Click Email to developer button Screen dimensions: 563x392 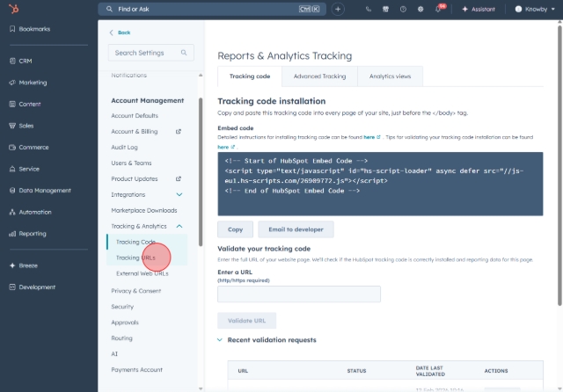click(x=296, y=229)
